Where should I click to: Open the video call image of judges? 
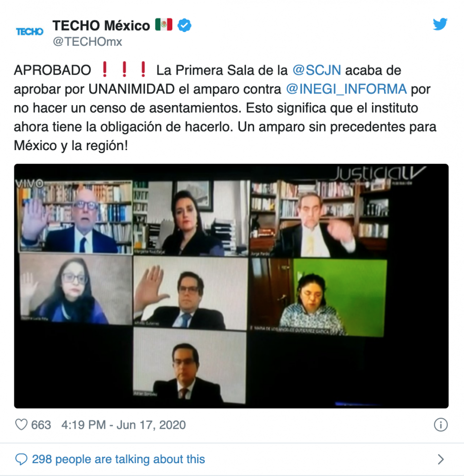231,286
